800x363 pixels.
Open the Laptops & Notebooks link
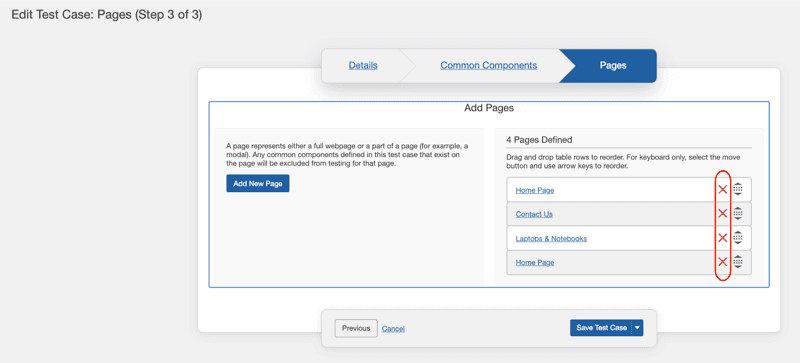[551, 238]
